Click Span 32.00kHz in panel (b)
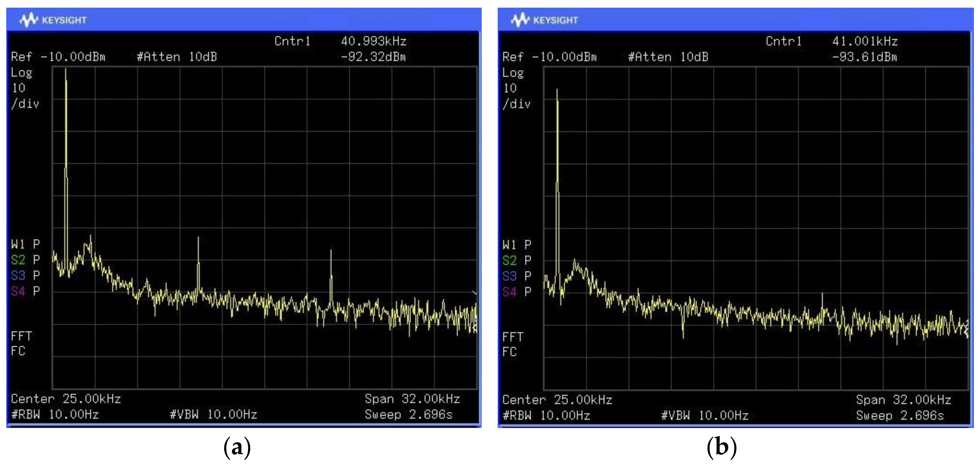This screenshot has width=980, height=466. coord(903,399)
